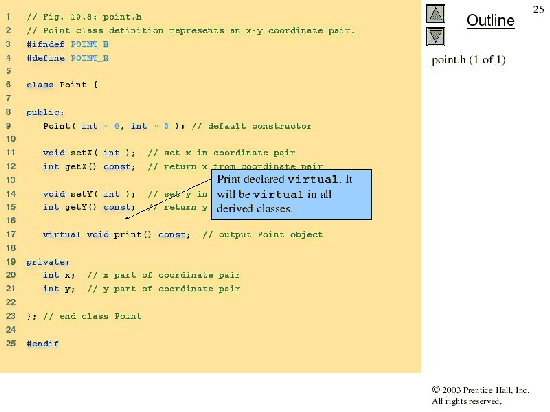Image resolution: width=550 pixels, height=412 pixels.
Task: Click the down arrow navigation button
Action: click(x=435, y=36)
